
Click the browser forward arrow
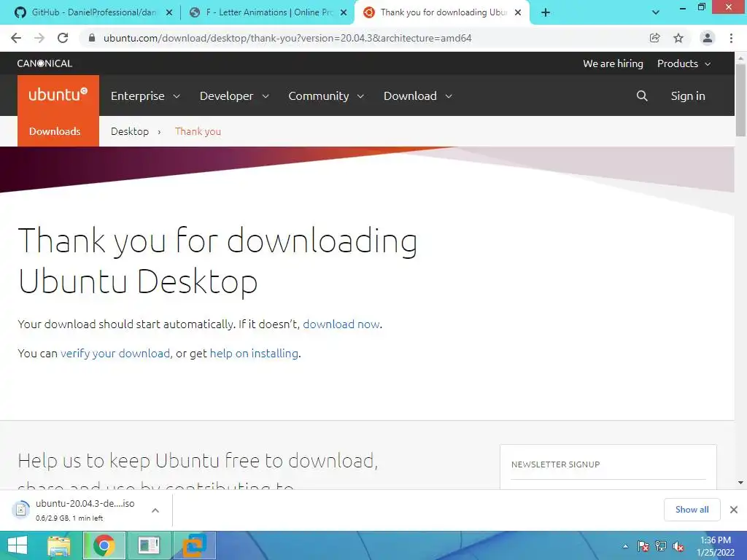pyautogui.click(x=39, y=38)
